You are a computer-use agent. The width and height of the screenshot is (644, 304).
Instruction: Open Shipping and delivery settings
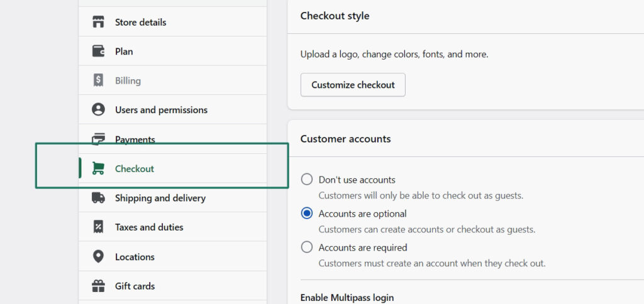(172, 198)
